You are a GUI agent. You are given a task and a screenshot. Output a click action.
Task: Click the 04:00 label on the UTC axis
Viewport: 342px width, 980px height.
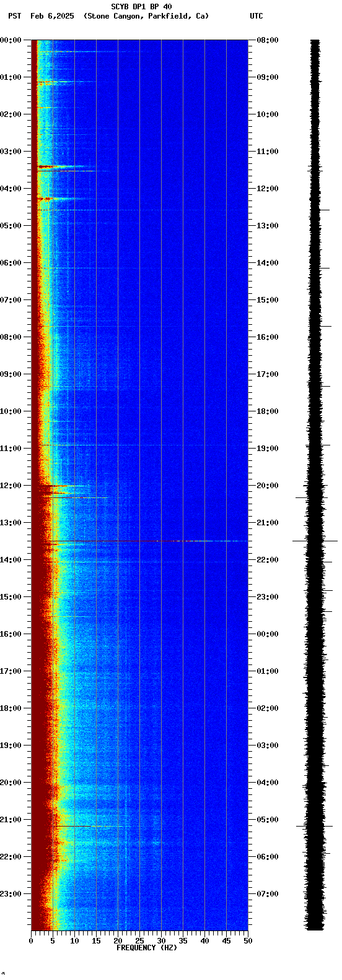point(268,783)
